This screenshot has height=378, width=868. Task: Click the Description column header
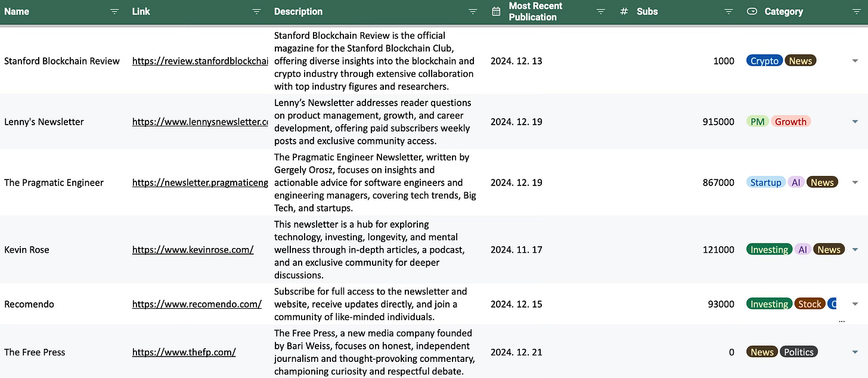(x=298, y=11)
